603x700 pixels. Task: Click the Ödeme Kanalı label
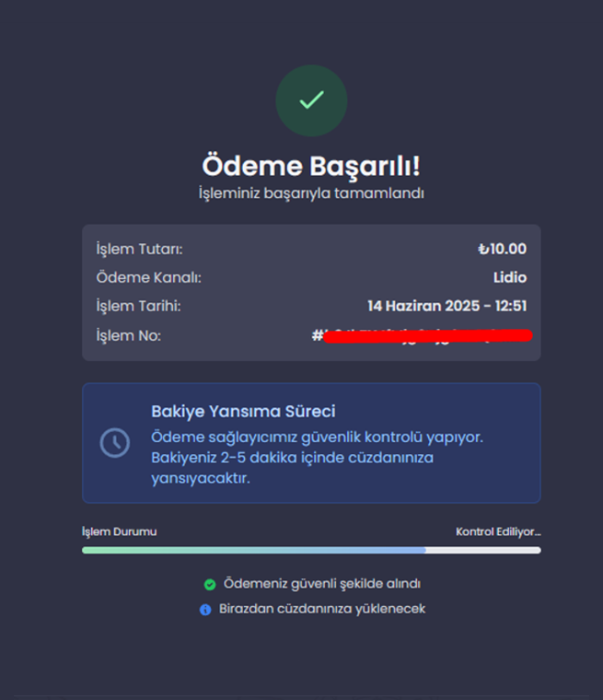[x=148, y=277]
